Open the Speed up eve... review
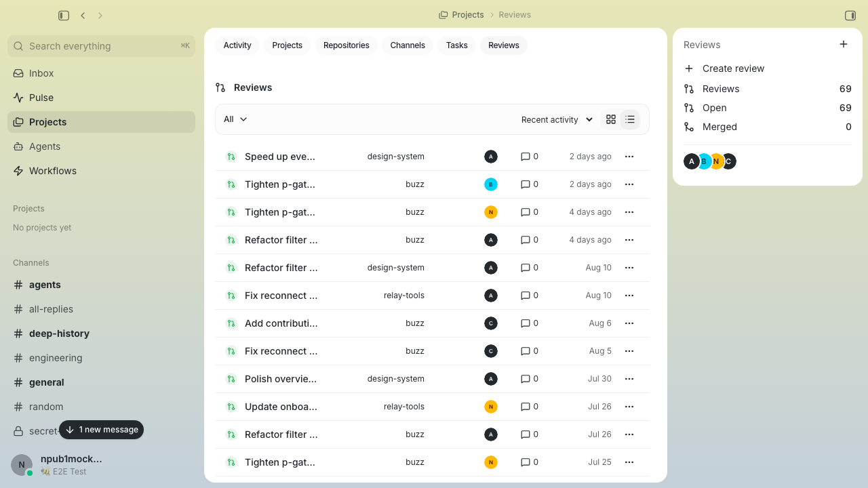The height and width of the screenshot is (488, 868). point(280,157)
